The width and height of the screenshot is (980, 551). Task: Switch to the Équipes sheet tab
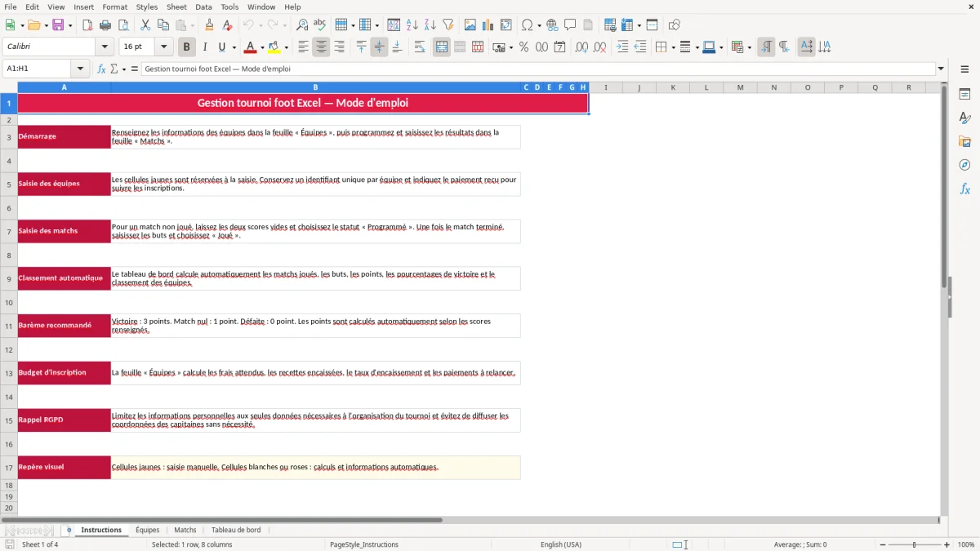point(148,530)
